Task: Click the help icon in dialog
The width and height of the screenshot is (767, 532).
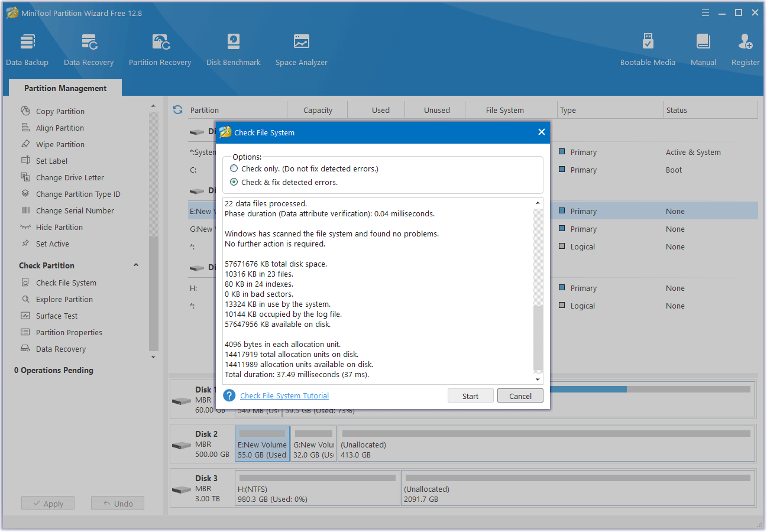Action: (x=229, y=395)
